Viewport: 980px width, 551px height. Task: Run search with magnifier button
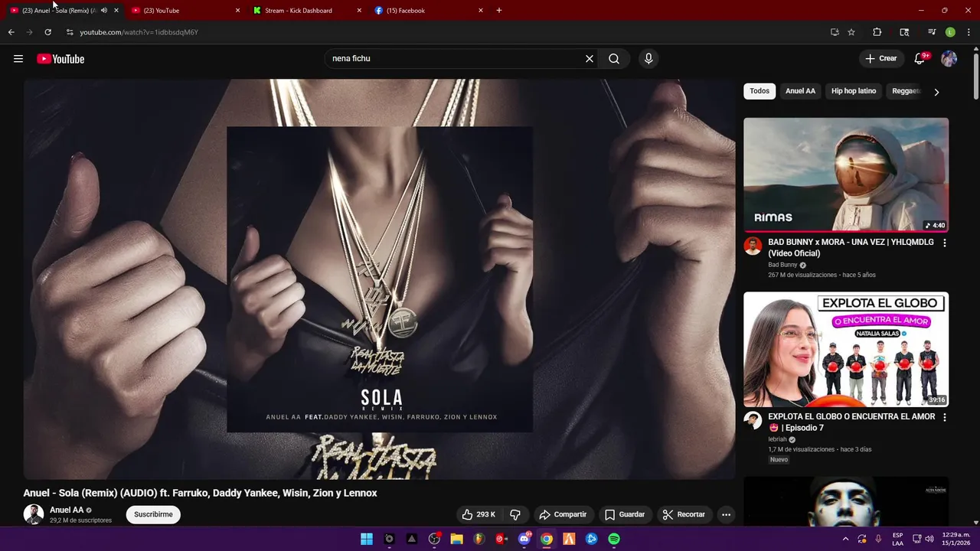click(614, 59)
